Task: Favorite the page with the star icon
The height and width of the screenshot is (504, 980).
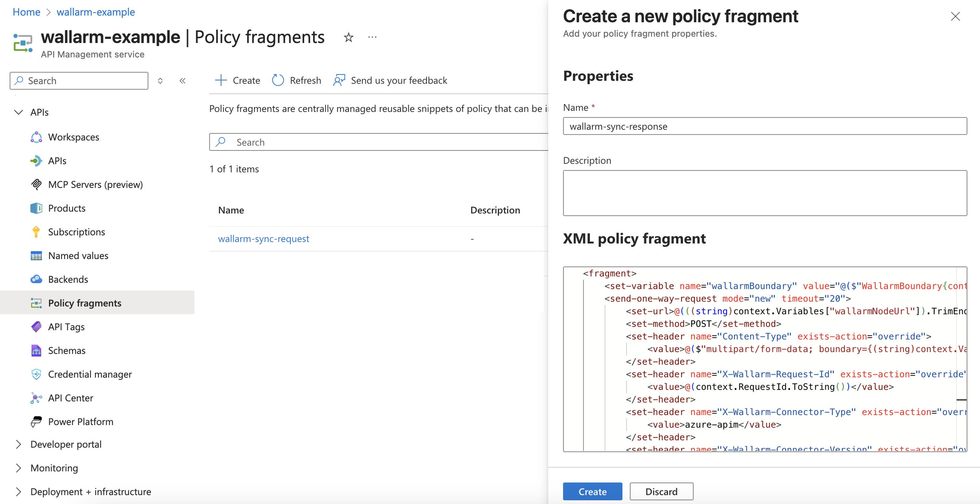Action: pyautogui.click(x=348, y=37)
